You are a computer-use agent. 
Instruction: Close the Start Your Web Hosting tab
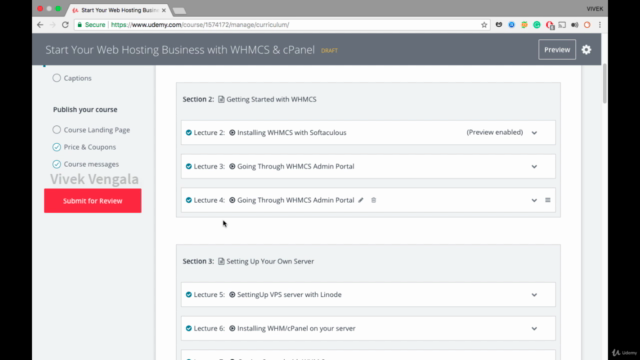tap(164, 10)
